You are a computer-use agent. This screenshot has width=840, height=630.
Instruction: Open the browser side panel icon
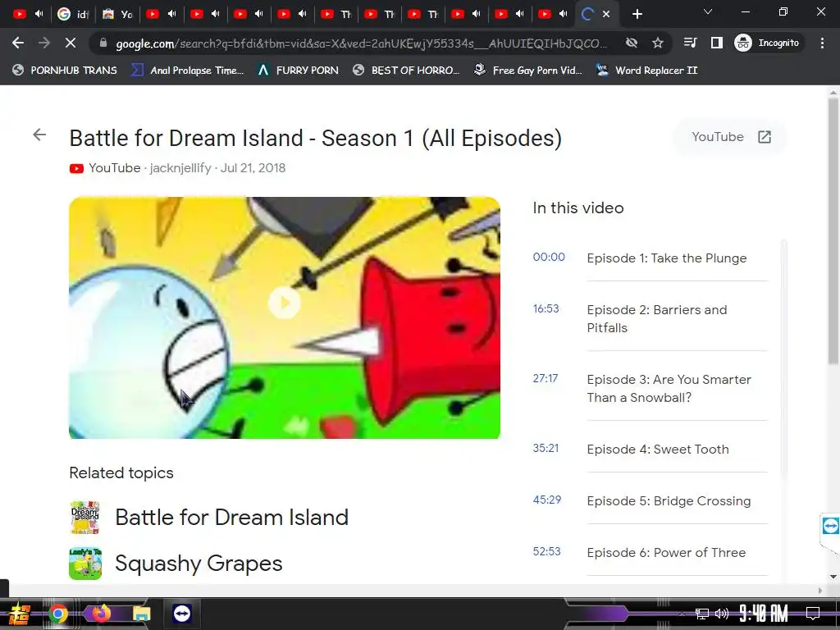tap(716, 43)
